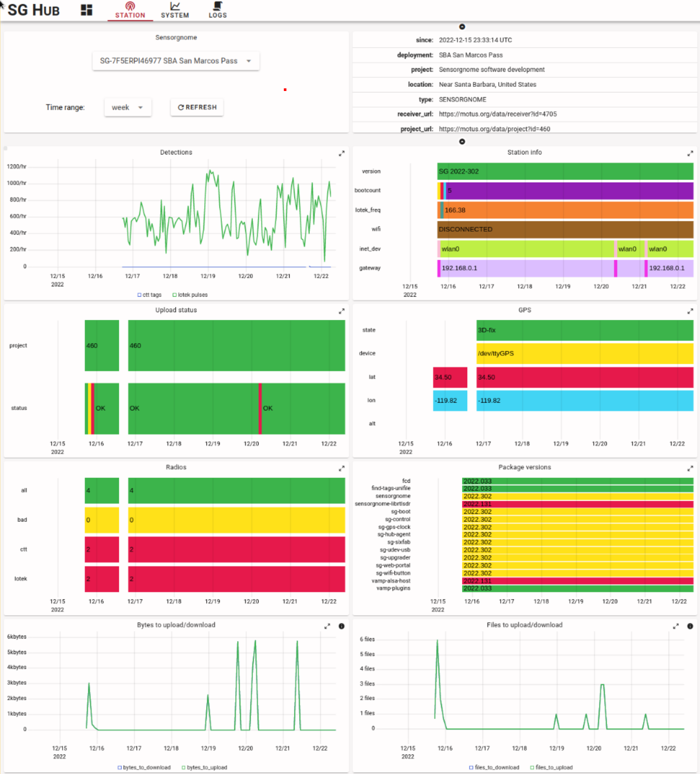Image resolution: width=700 pixels, height=774 pixels.
Task: Toggle the lotek pulses legend entry
Action: click(x=189, y=295)
